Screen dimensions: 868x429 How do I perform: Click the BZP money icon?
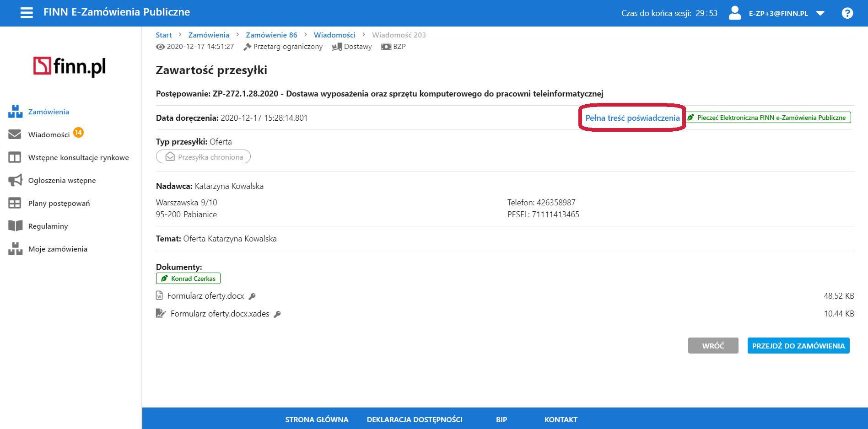386,47
